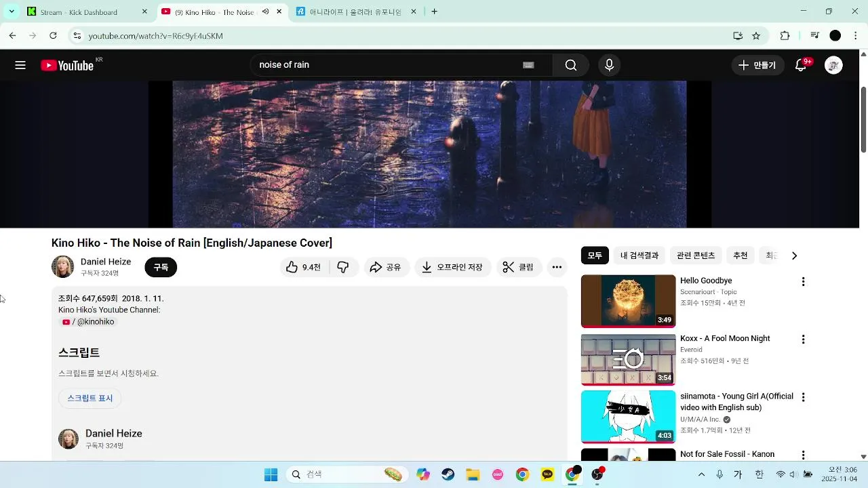Open the YouTube hamburger guide menu
The width and height of the screenshot is (868, 488).
click(x=20, y=65)
